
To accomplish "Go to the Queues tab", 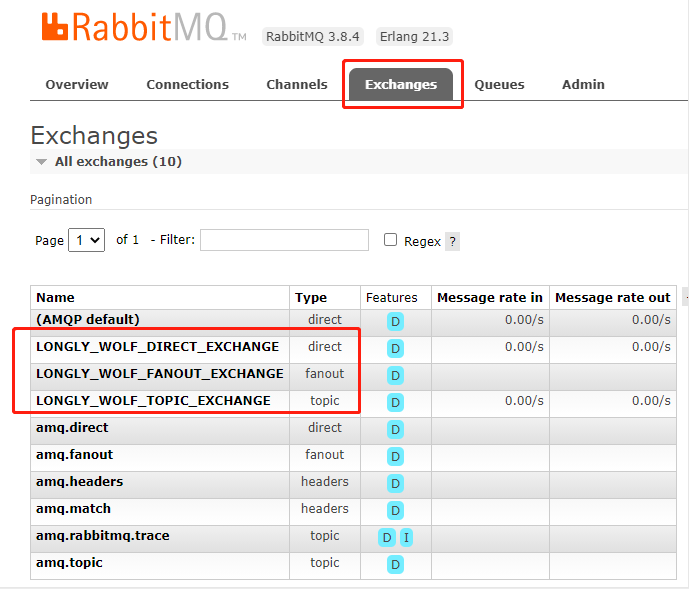I will point(499,84).
